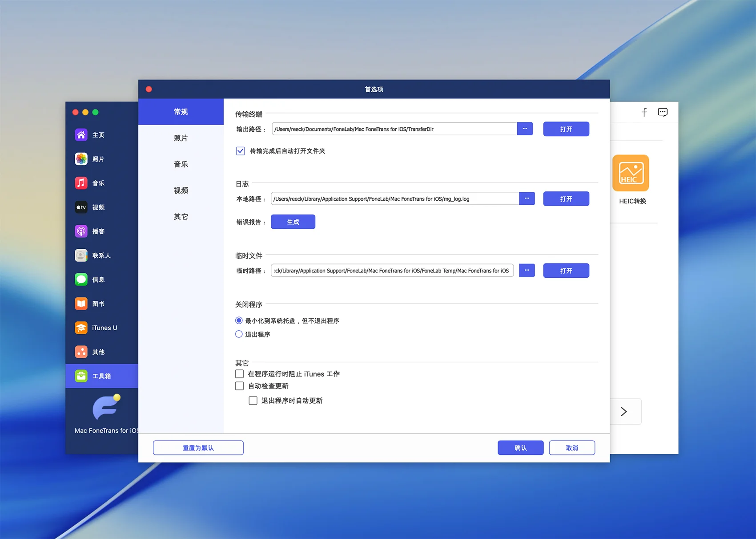Open the HEIC converter tool icon
The width and height of the screenshot is (756, 539).
(631, 173)
